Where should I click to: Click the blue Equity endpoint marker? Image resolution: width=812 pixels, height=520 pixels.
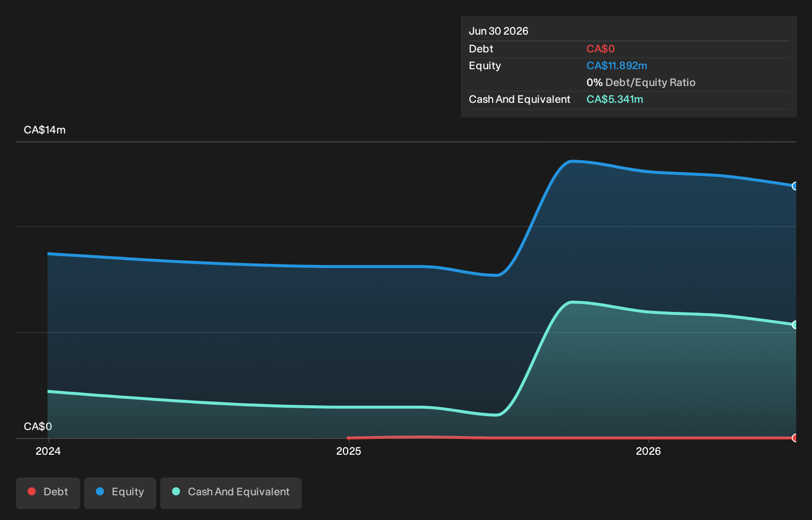coord(795,186)
